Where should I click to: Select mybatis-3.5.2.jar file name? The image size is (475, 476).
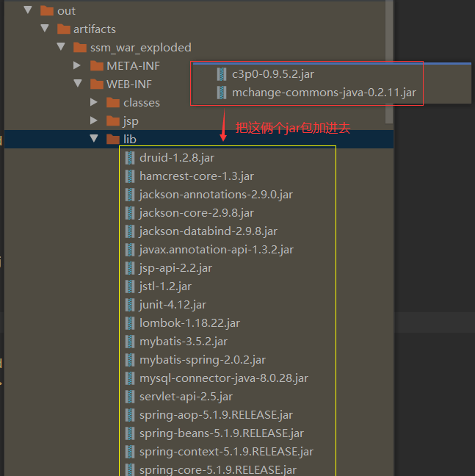pos(184,342)
